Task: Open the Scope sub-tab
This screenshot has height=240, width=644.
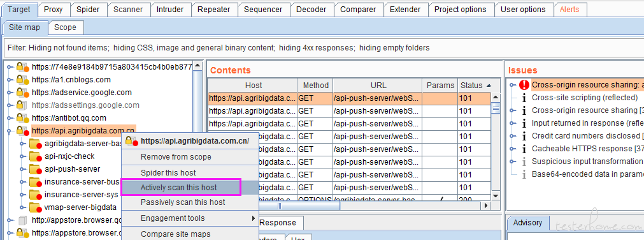Action: 66,27
